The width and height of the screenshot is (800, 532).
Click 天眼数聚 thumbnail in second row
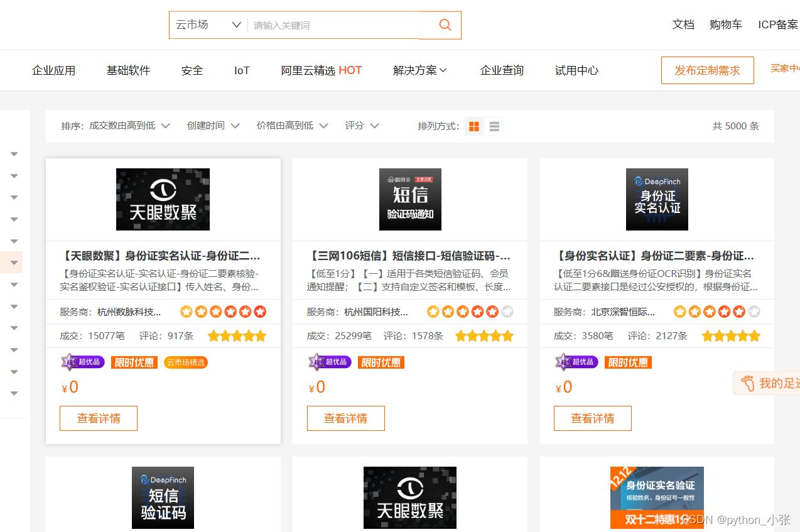tap(410, 497)
